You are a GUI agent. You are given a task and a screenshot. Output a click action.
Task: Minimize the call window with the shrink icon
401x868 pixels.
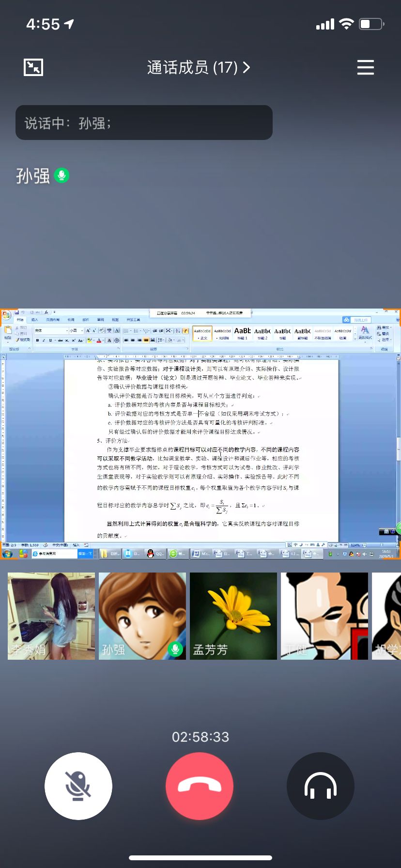tap(33, 67)
